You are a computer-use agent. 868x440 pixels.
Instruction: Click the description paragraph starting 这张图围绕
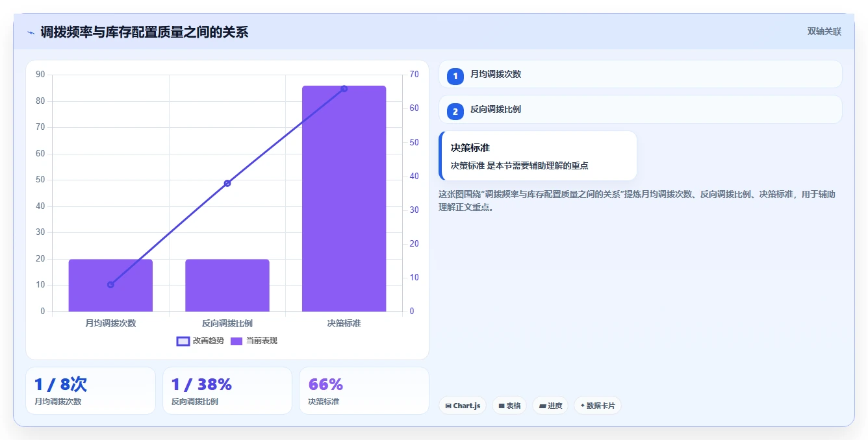637,201
